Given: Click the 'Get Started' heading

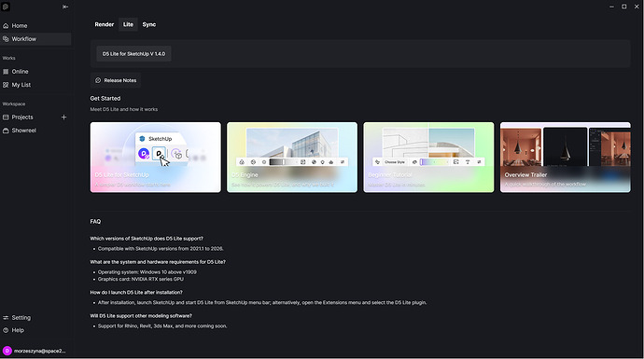Looking at the screenshot, I should tap(105, 99).
